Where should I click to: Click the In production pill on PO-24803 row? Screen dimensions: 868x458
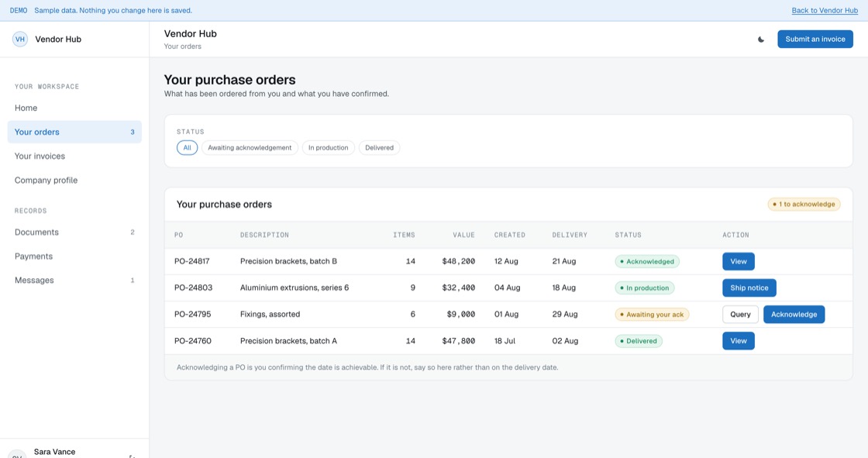644,288
